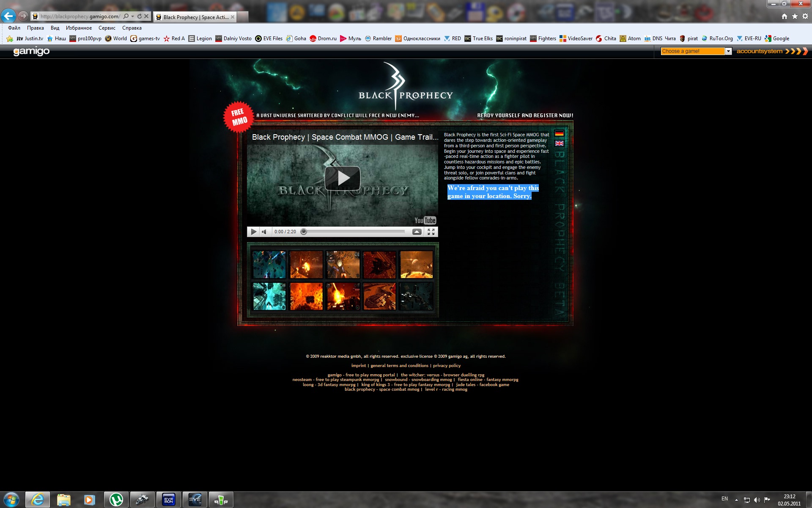Click the EN language indicator
This screenshot has height=508, width=812.
[724, 499]
